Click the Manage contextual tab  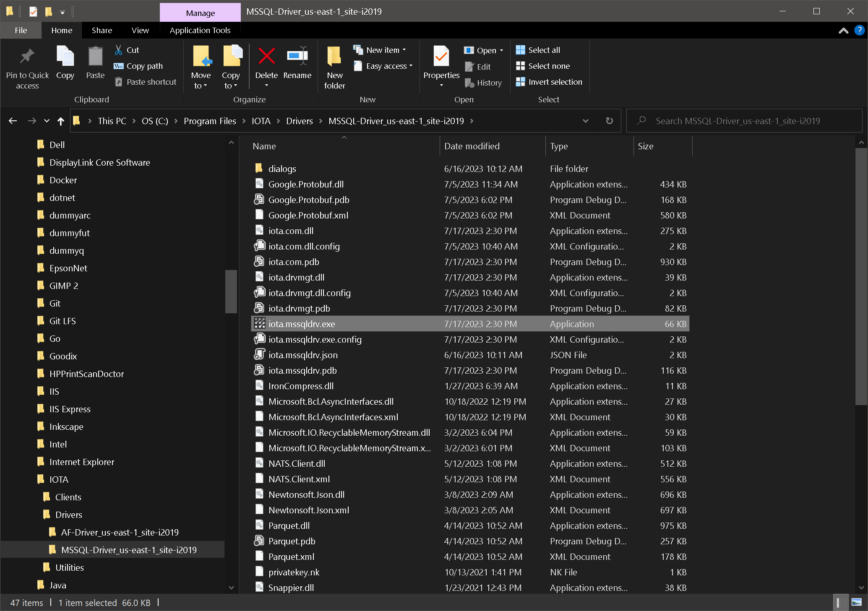pos(200,13)
